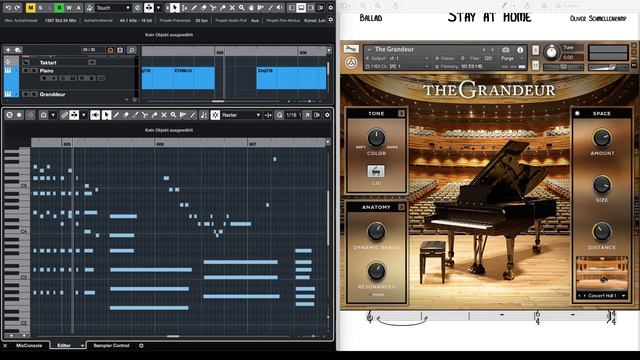This screenshot has height=360, width=640.
Task: Click the redo arrow in the top toolbar
Action: (17, 8)
